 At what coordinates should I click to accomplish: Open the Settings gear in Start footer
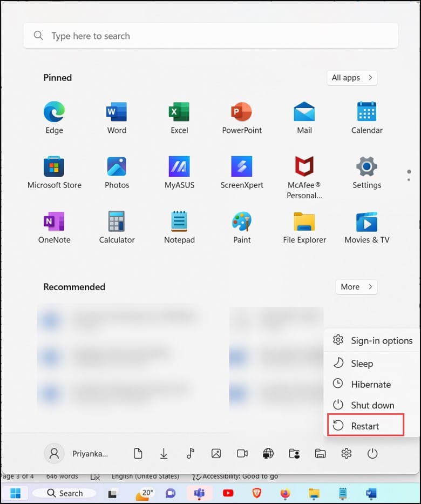pyautogui.click(x=346, y=454)
